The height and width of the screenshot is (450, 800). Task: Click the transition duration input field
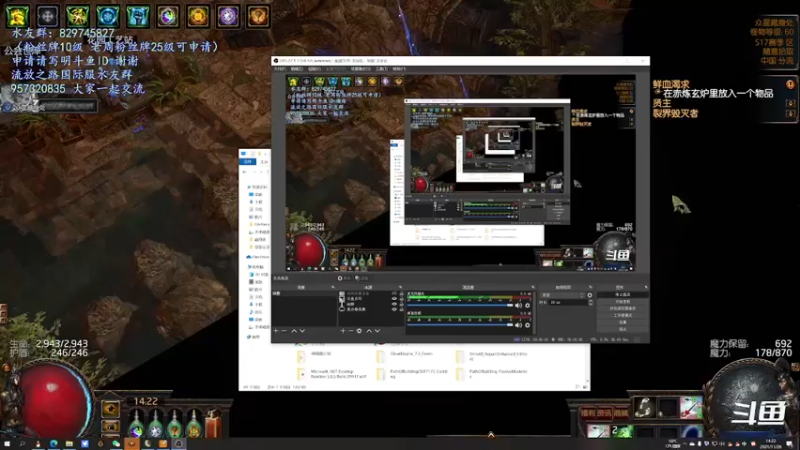coord(568,302)
